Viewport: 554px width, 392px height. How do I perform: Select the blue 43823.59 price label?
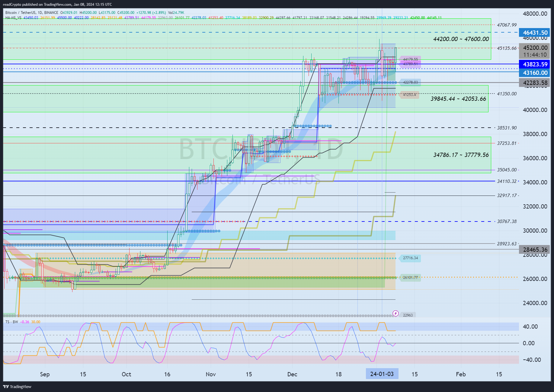pyautogui.click(x=535, y=64)
